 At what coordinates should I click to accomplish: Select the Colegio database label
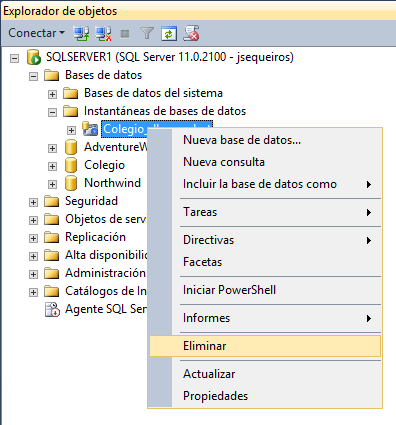(x=104, y=165)
